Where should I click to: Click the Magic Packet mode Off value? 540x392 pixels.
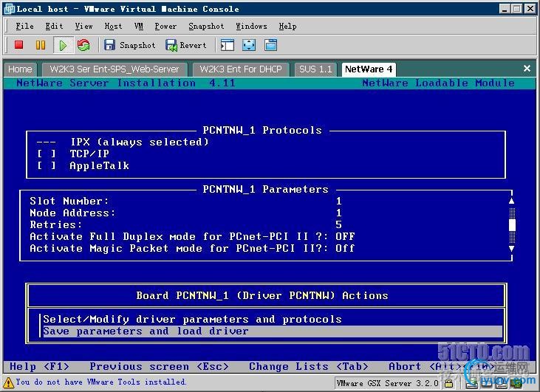click(x=345, y=248)
